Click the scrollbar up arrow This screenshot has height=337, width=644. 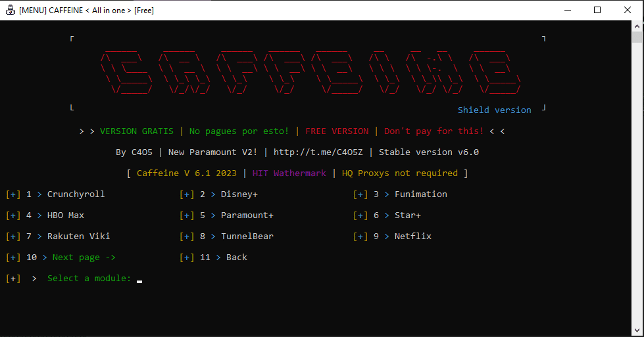pos(637,26)
